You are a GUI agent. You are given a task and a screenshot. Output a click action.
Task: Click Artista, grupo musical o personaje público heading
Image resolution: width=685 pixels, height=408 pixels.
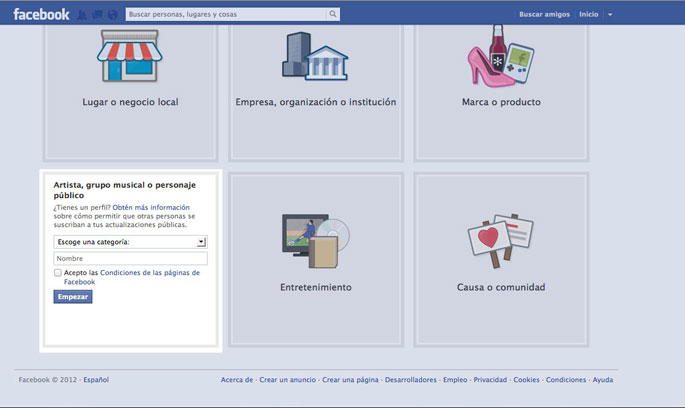[x=125, y=190]
